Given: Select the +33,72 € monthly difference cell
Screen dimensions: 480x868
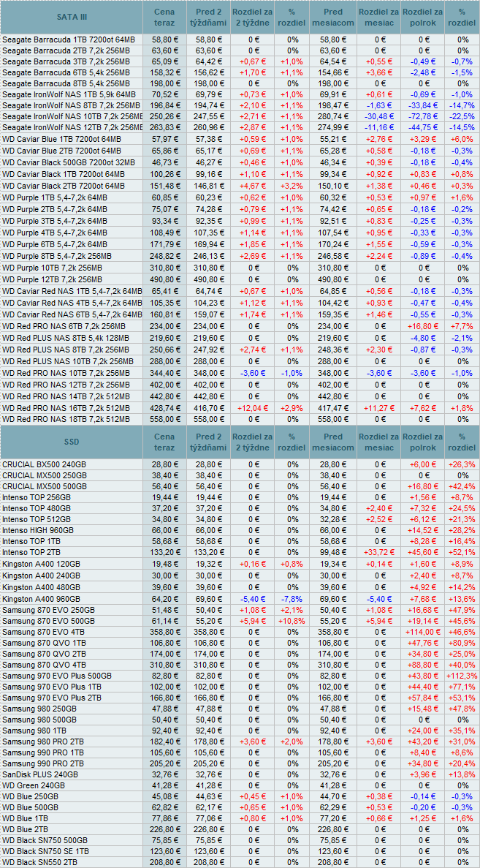Looking at the screenshot, I should 378,552.
